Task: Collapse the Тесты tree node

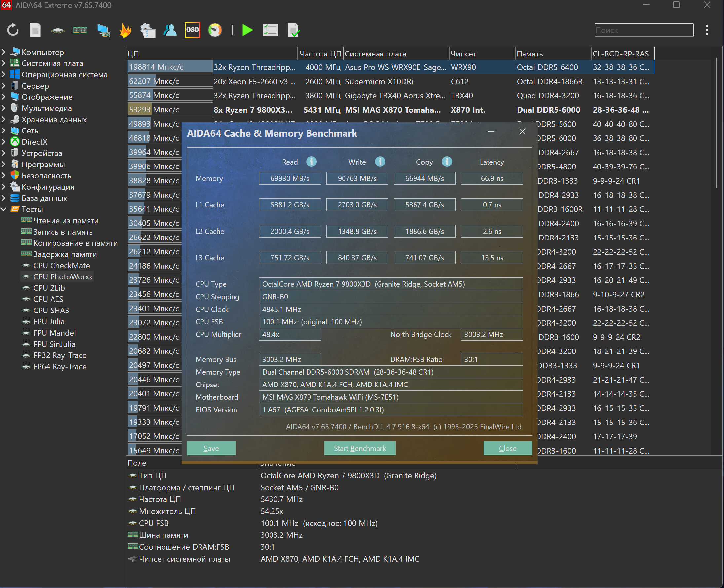Action: 4,209
